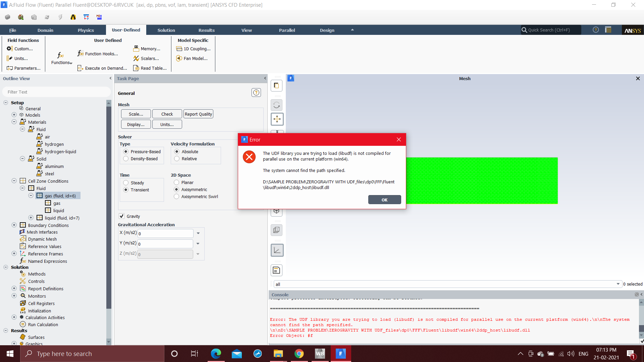
Task: Expand the Boundary Conditions tree node
Action: [14, 225]
